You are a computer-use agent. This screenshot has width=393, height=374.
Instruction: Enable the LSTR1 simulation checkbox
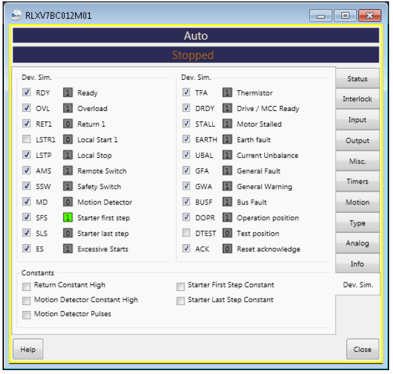pyautogui.click(x=27, y=139)
